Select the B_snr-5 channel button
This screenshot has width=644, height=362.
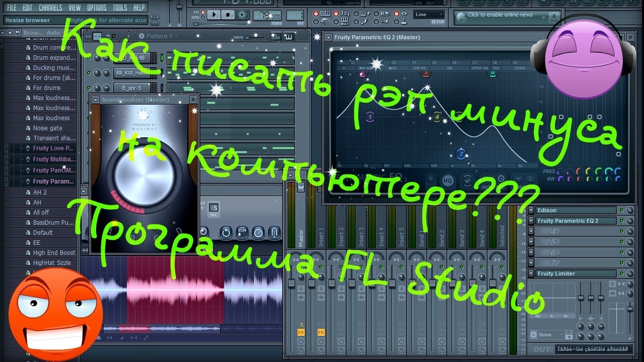point(132,88)
